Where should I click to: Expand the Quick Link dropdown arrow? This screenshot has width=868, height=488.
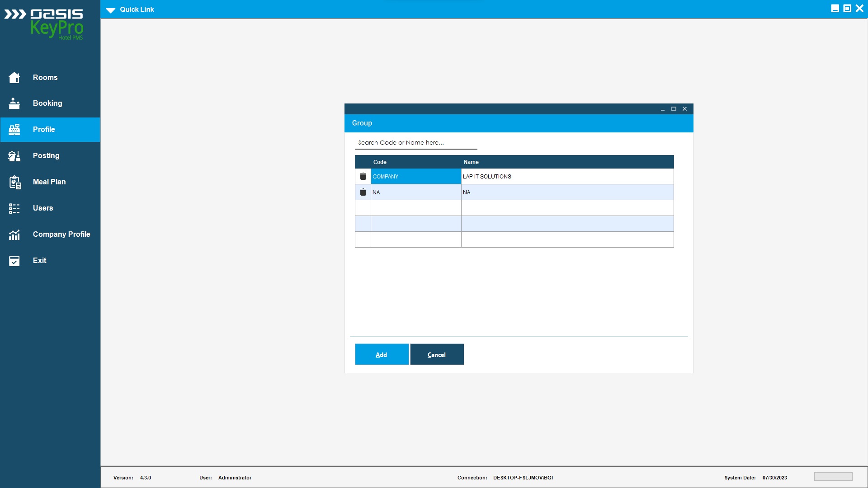(111, 10)
